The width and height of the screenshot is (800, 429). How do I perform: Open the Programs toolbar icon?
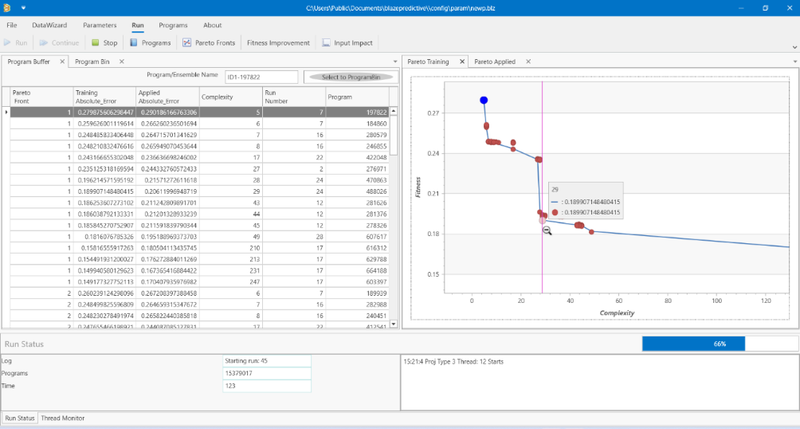point(134,43)
